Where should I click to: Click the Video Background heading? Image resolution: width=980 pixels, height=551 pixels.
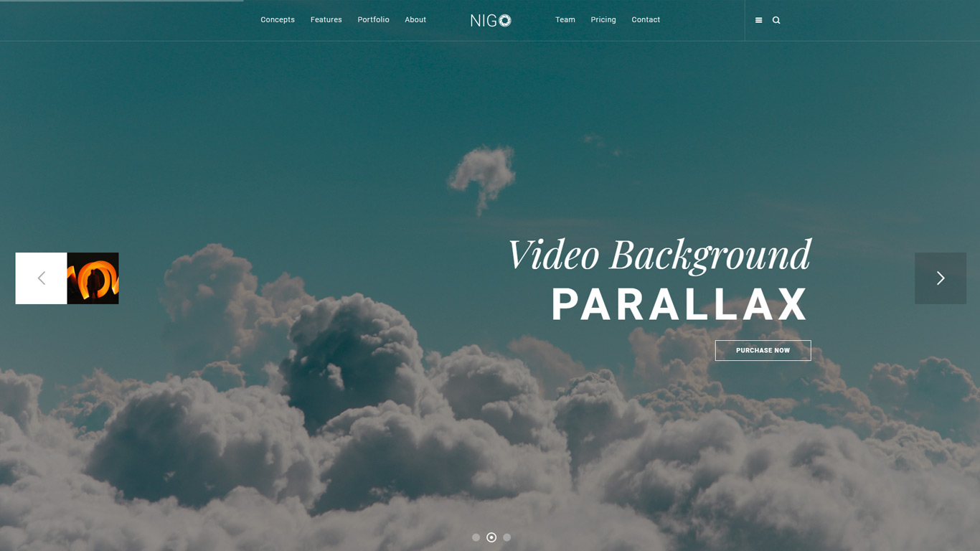pyautogui.click(x=659, y=256)
